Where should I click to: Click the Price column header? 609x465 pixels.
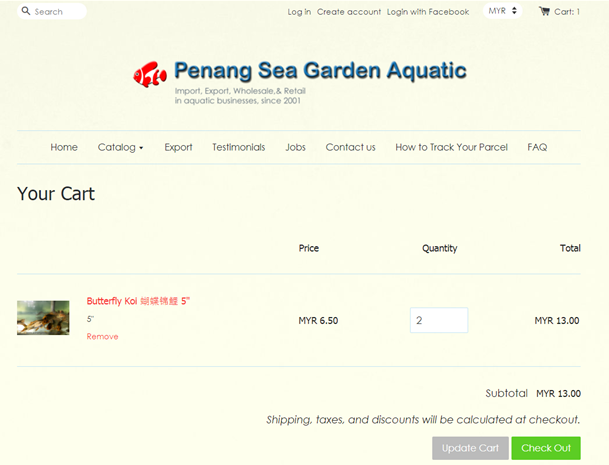coord(308,248)
